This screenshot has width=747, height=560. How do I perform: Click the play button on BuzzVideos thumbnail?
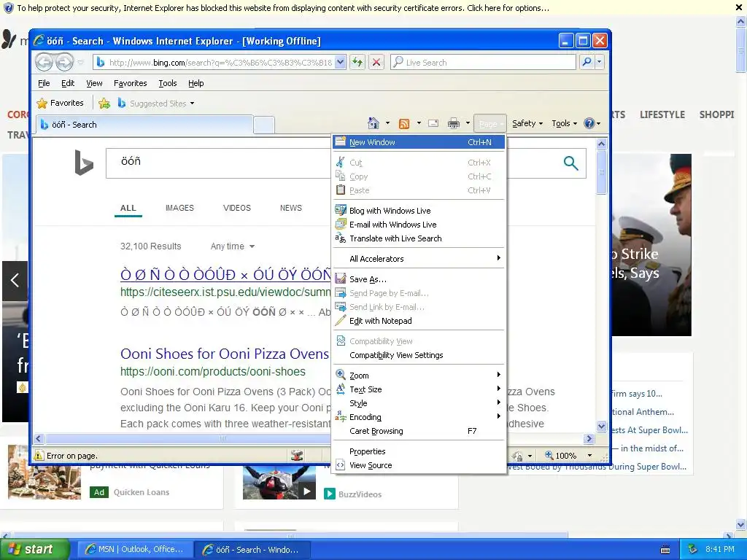tap(307, 491)
